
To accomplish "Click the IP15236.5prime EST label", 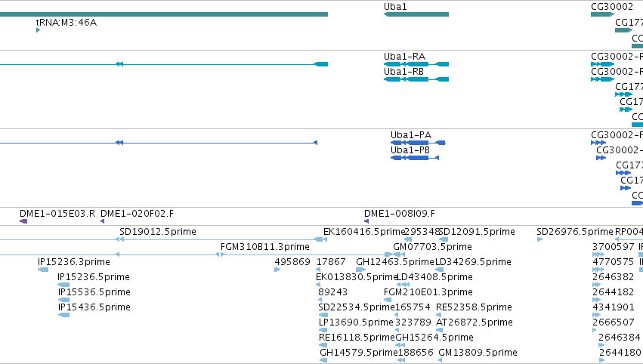I will pyautogui.click(x=94, y=277).
